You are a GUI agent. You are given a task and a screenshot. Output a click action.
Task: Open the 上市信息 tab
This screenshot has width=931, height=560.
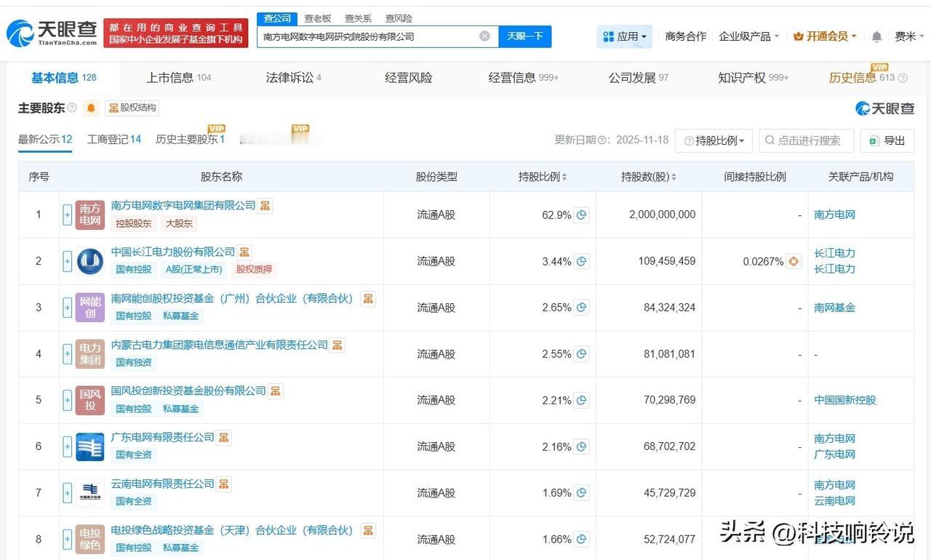pos(179,78)
